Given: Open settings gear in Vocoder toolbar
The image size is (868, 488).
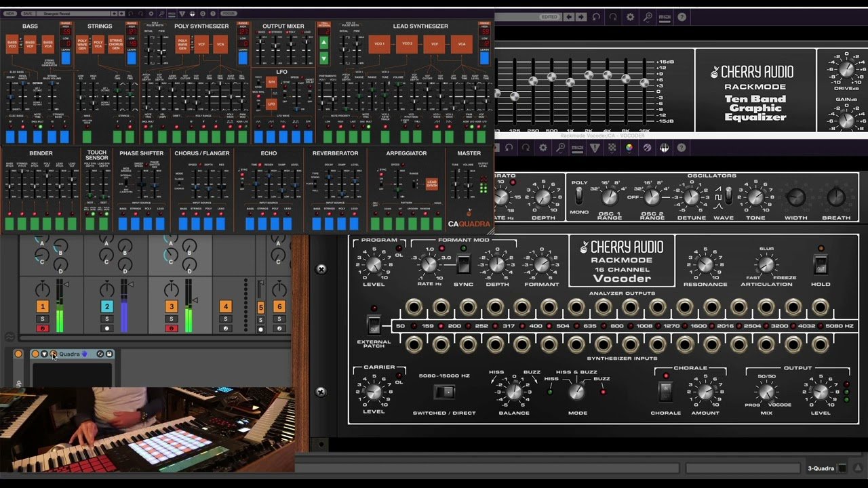Looking at the screenshot, I should 543,147.
